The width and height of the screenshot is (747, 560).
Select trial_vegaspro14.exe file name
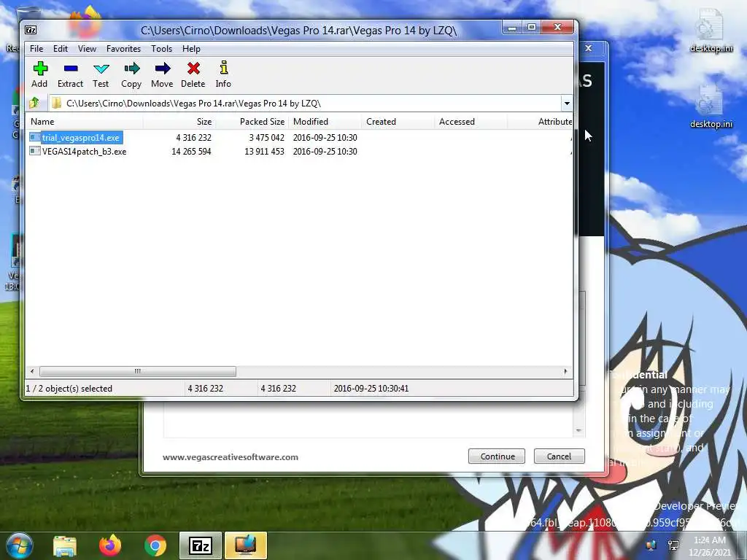click(x=80, y=138)
